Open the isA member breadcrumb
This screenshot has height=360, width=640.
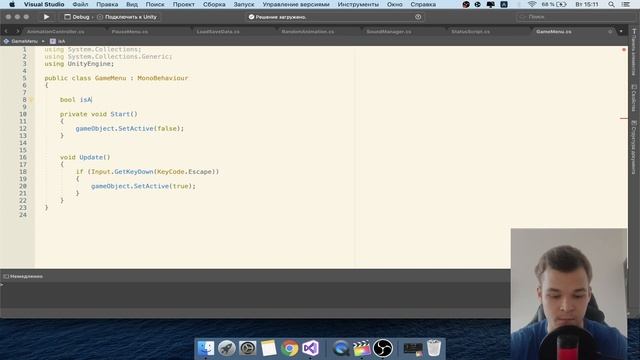coord(58,41)
